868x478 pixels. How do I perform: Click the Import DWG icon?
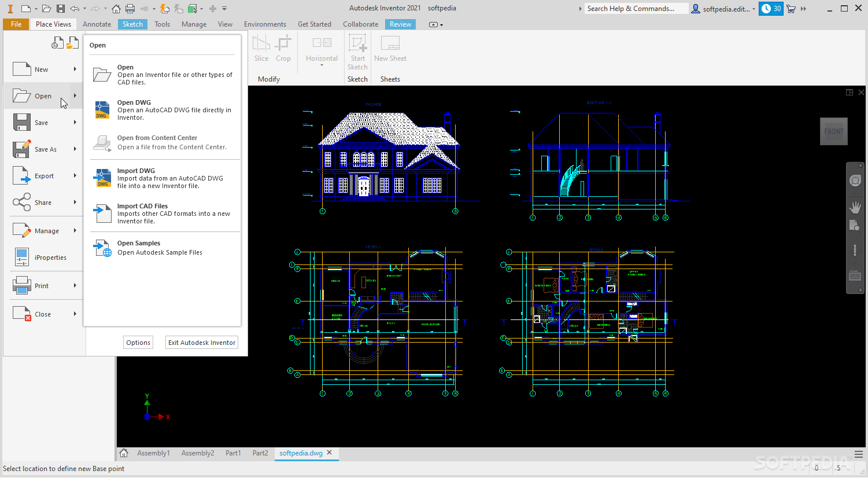coord(103,178)
